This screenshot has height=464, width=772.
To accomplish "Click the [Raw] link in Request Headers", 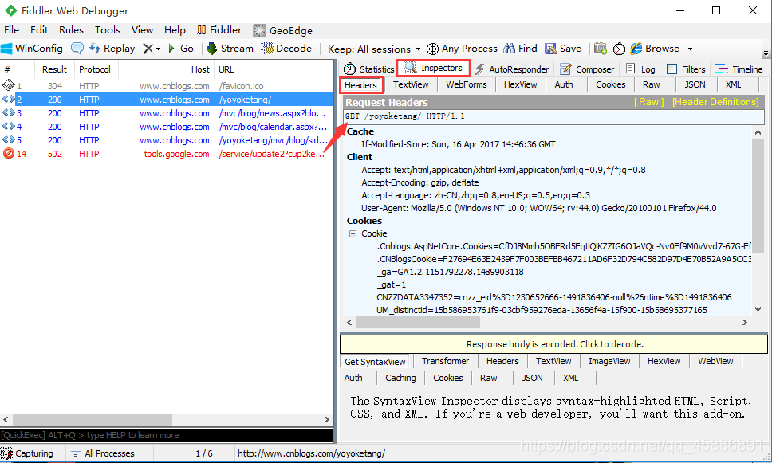I will click(x=649, y=102).
